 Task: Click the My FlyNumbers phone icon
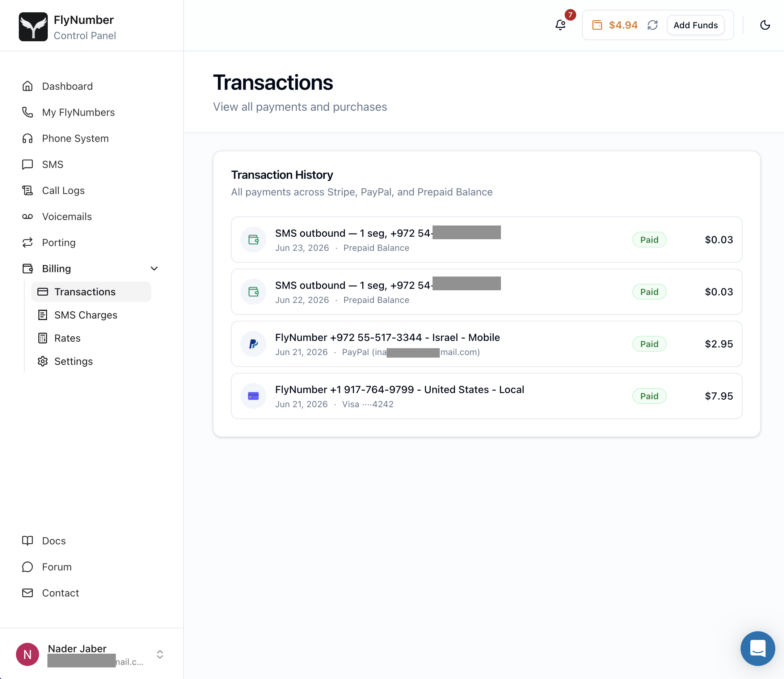(27, 112)
